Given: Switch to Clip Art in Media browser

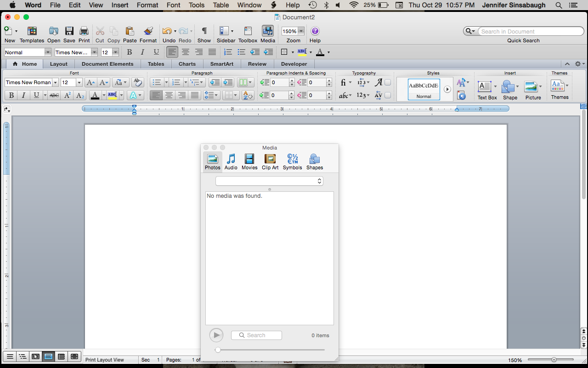Looking at the screenshot, I should 270,161.
